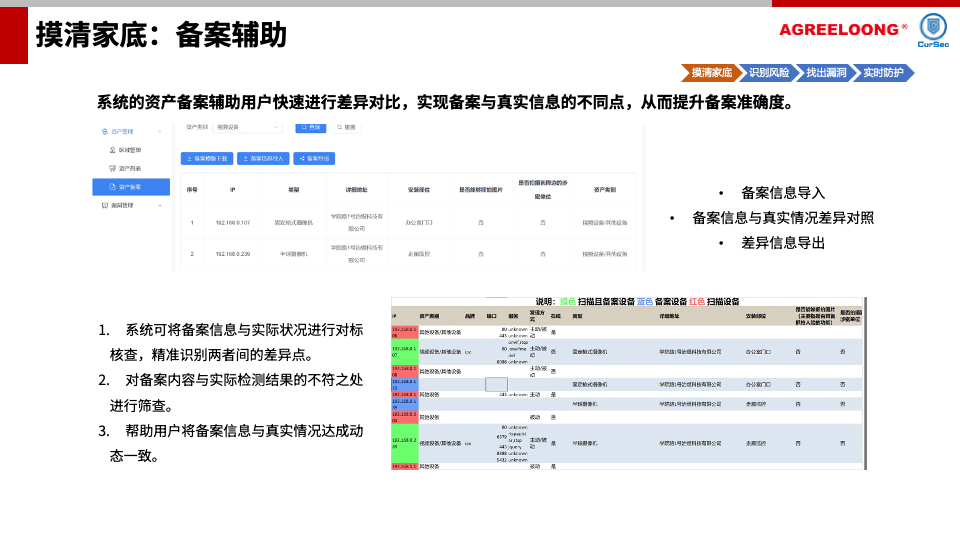Click the 漏洞管理 sidebar icon
Viewport: 960px width, 540px height.
click(105, 206)
